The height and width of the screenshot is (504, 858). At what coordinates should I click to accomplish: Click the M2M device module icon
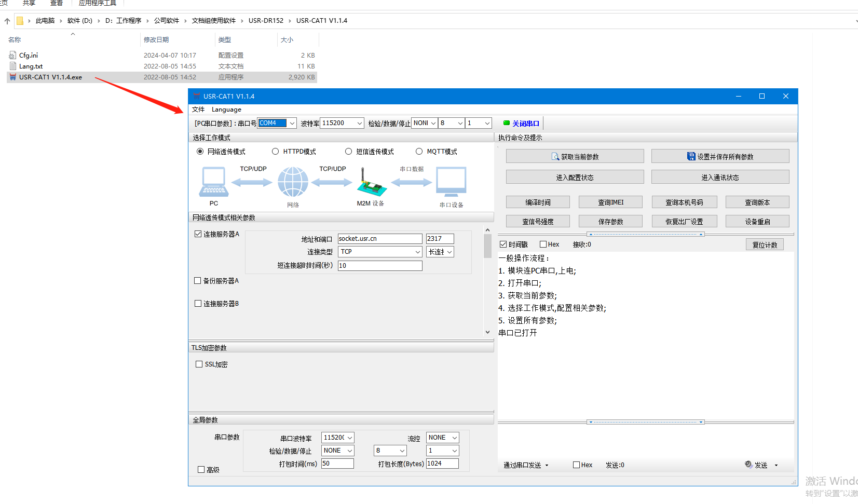click(371, 183)
